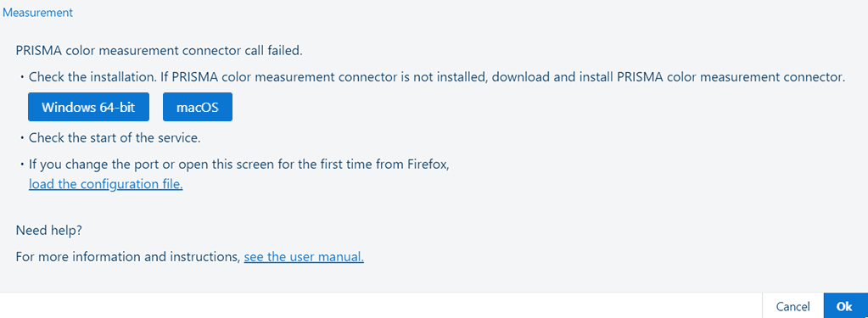Download the macOS connector installer
This screenshot has height=318, width=868.
pyautogui.click(x=198, y=107)
